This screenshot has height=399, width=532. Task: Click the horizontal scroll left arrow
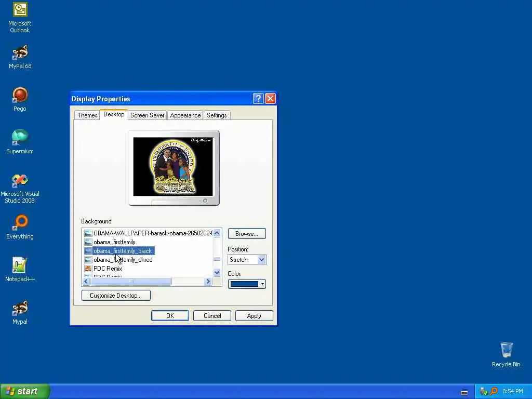[86, 281]
